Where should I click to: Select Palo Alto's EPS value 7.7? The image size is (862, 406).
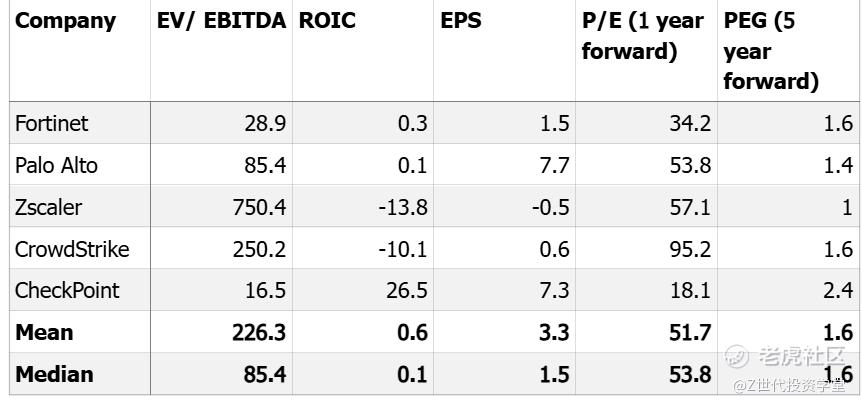point(554,165)
